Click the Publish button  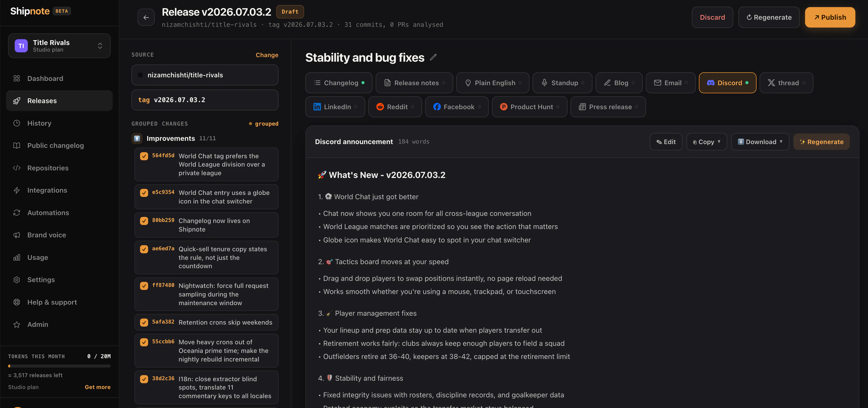coord(830,17)
